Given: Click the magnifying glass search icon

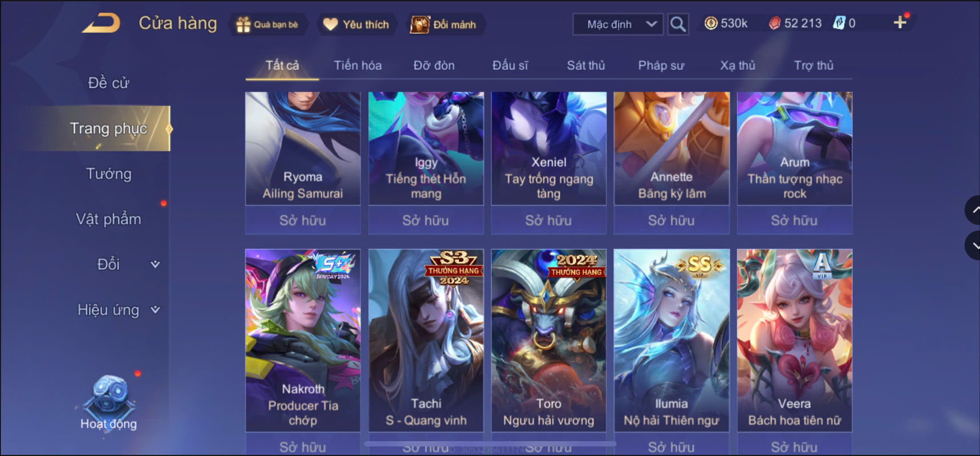Looking at the screenshot, I should (678, 24).
